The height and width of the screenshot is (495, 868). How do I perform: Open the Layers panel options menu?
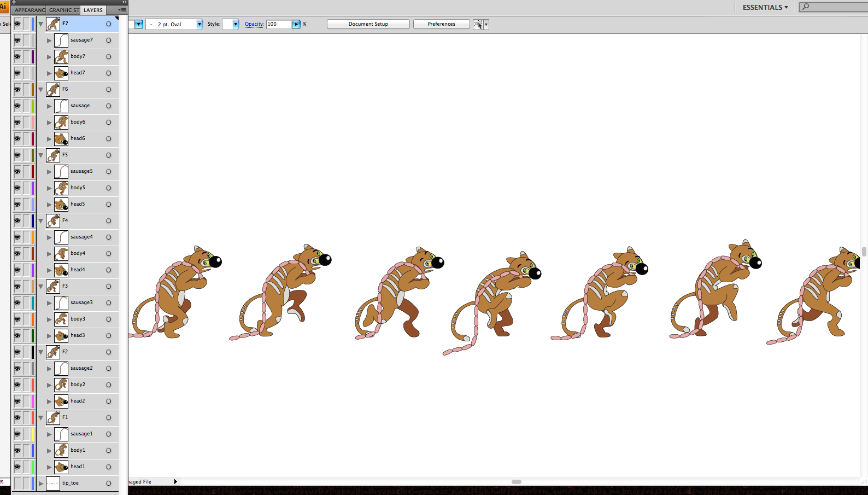pyautogui.click(x=122, y=10)
